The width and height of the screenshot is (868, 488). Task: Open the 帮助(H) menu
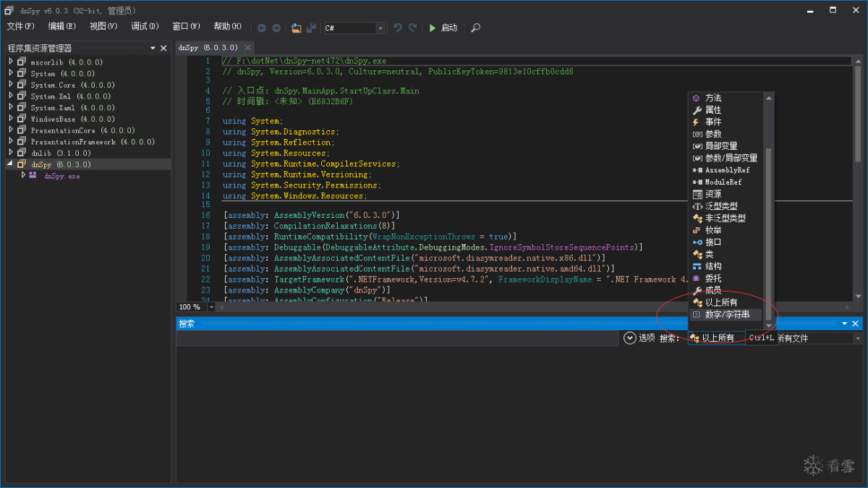[x=227, y=27]
